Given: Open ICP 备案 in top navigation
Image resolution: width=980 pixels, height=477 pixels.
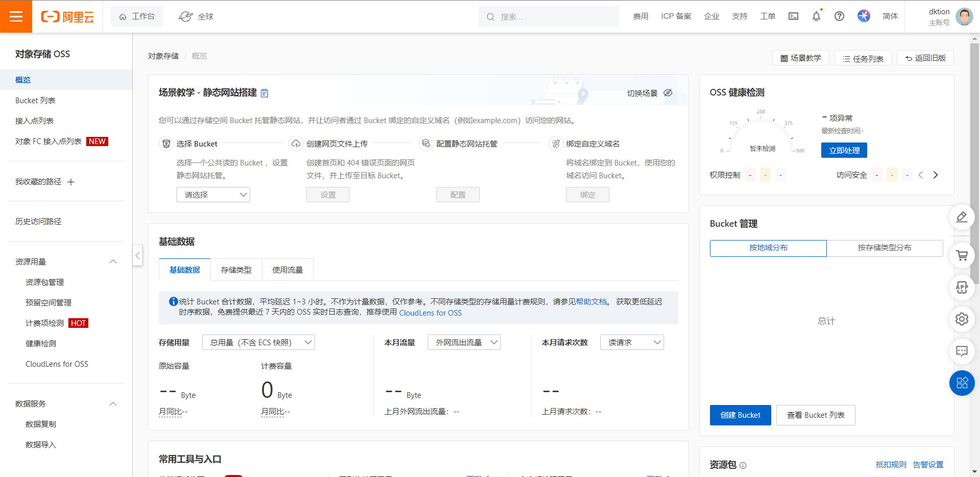Looking at the screenshot, I should (676, 16).
